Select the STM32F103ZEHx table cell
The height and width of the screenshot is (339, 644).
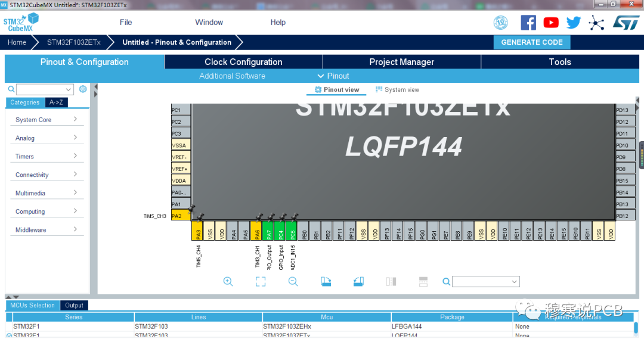326,326
